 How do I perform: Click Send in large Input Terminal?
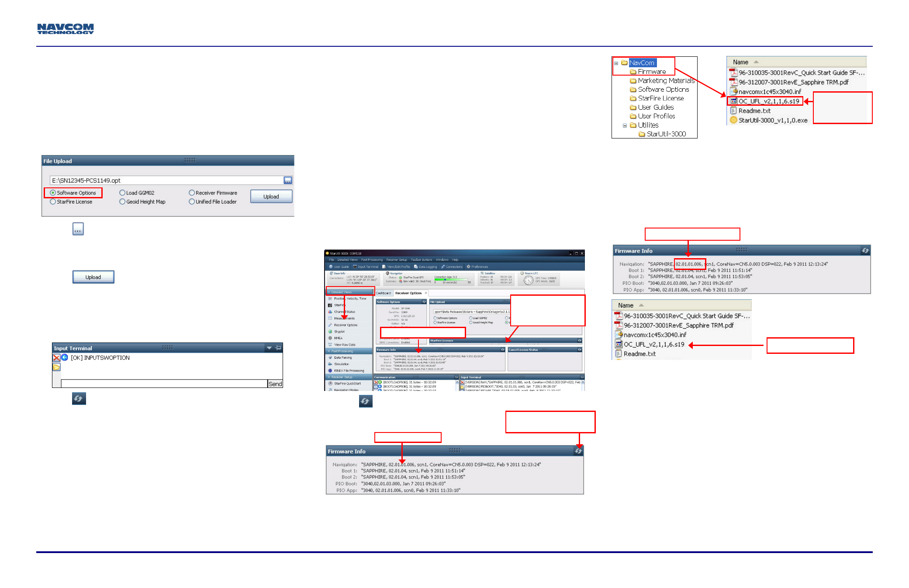click(275, 384)
